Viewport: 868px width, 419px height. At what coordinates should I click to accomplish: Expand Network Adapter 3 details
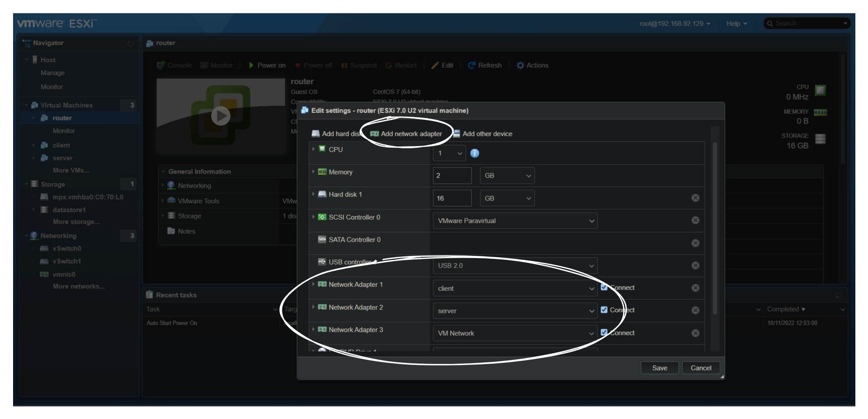(x=313, y=330)
